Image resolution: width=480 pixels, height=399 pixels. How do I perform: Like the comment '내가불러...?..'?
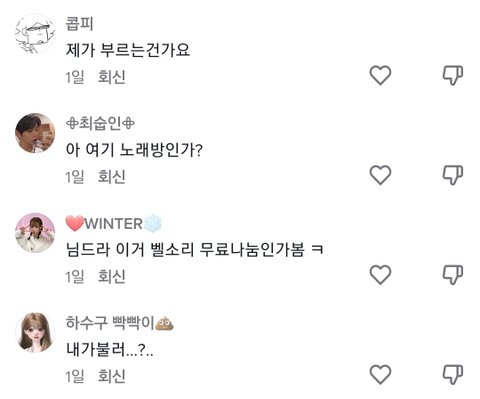[x=380, y=374]
